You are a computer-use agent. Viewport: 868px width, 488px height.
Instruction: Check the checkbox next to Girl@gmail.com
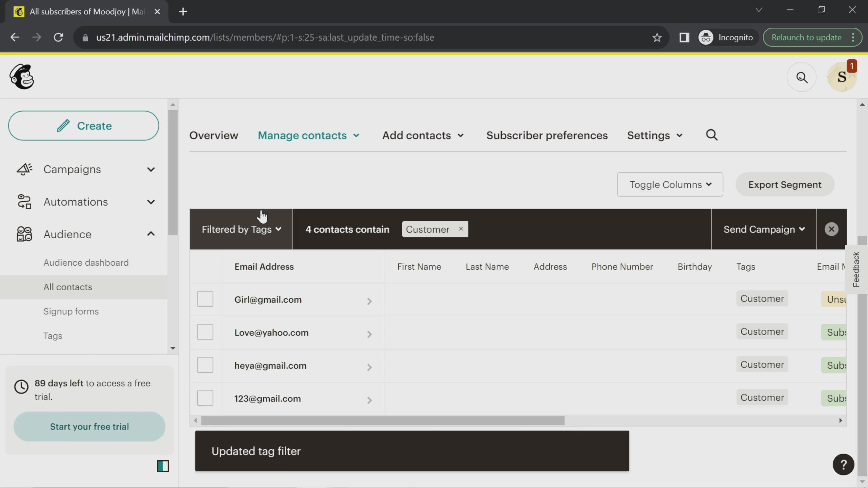tap(205, 299)
